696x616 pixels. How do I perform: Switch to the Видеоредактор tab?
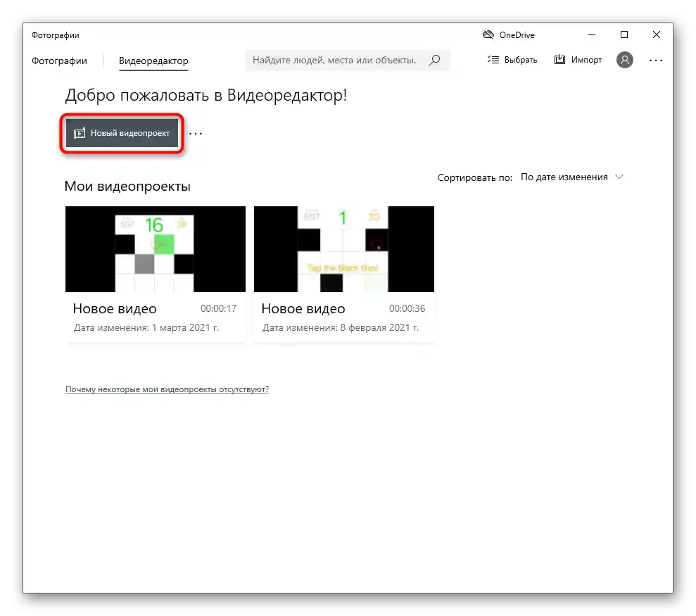(153, 61)
